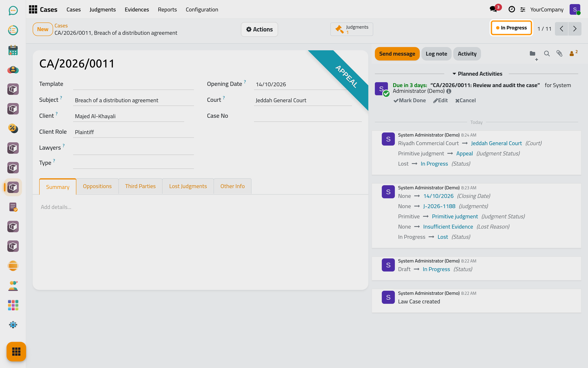Open the Judgments 1 smart button

(x=352, y=29)
